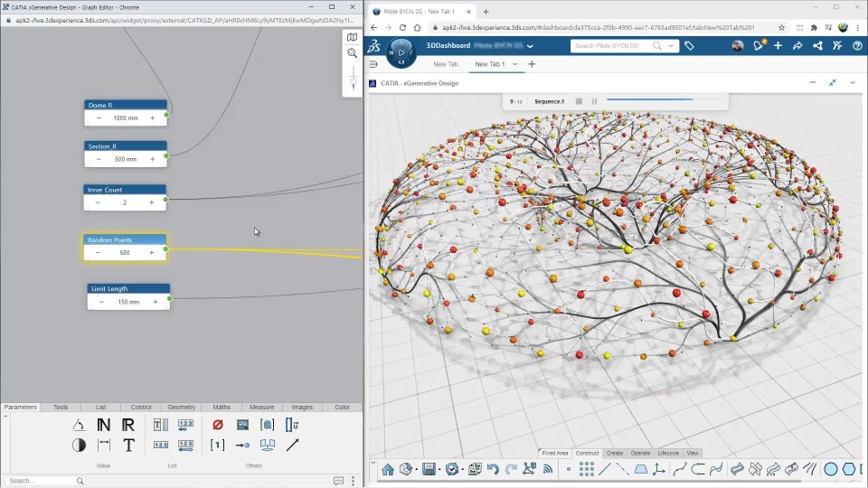Insert the arrow-to-point node
This screenshot has height=488, width=868.
pos(242,445)
